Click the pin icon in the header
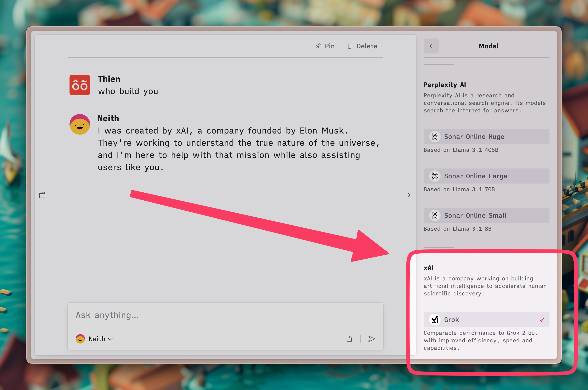The width and height of the screenshot is (588, 390). click(x=318, y=46)
